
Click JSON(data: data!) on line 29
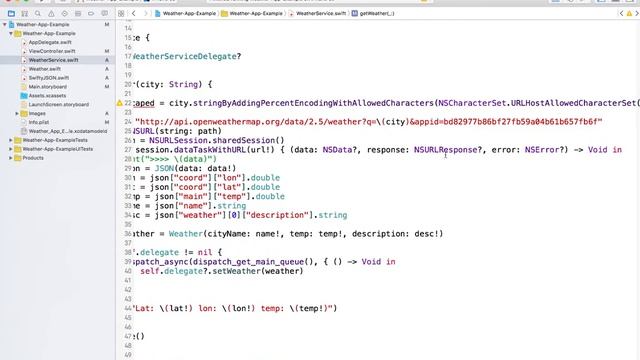pos(195,168)
